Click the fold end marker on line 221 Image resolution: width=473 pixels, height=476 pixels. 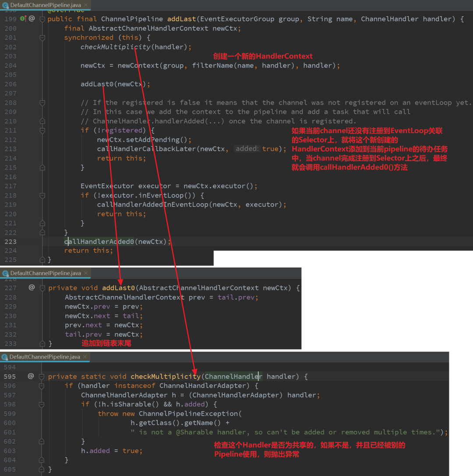tap(42, 223)
